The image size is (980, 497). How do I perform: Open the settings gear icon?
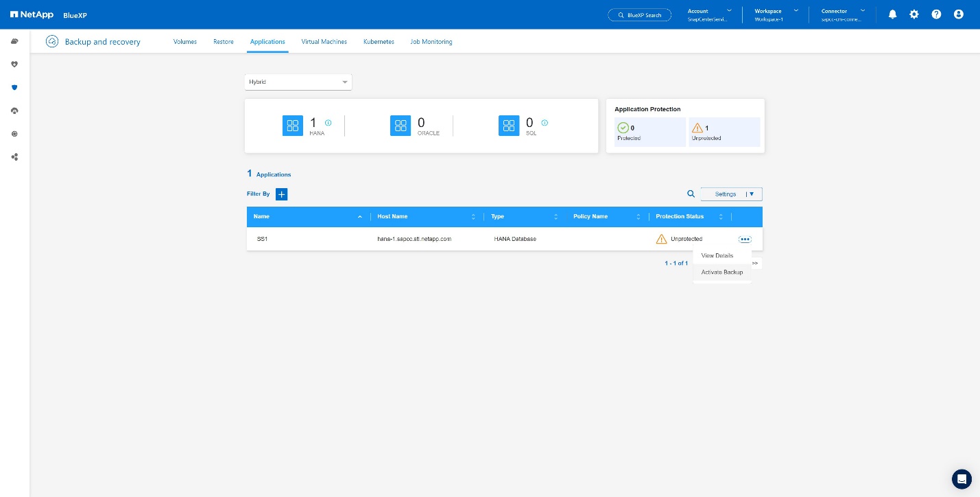click(914, 14)
